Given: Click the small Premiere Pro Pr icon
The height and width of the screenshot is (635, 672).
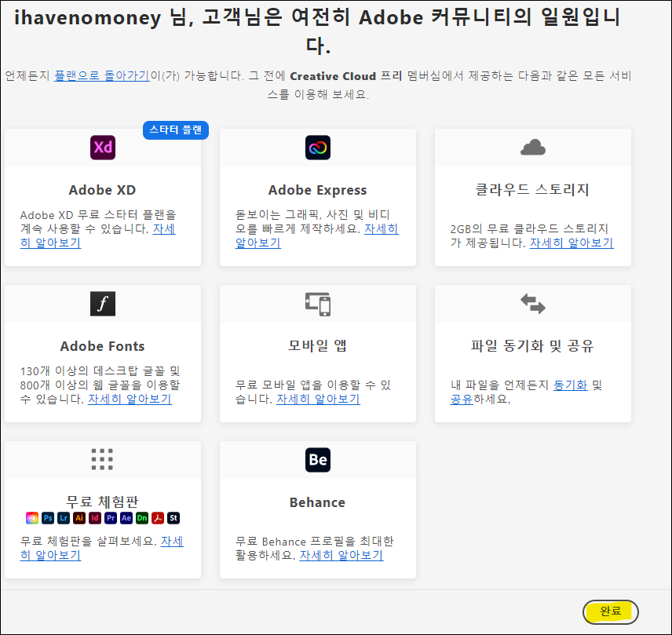Looking at the screenshot, I should (x=111, y=518).
